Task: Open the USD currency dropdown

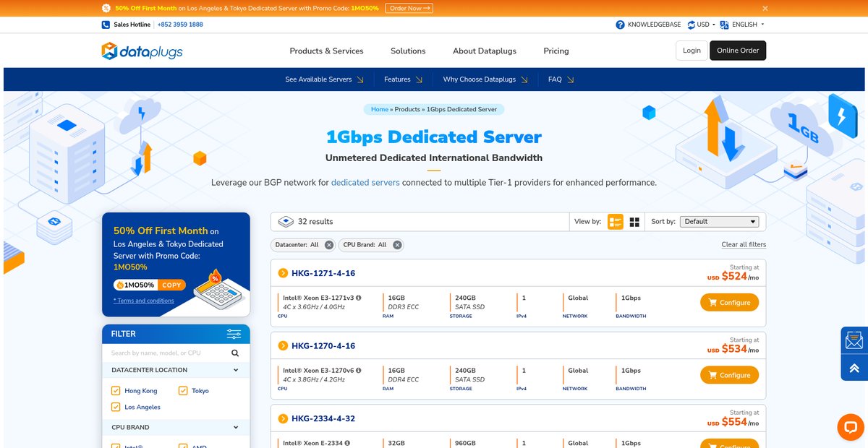Action: 702,25
